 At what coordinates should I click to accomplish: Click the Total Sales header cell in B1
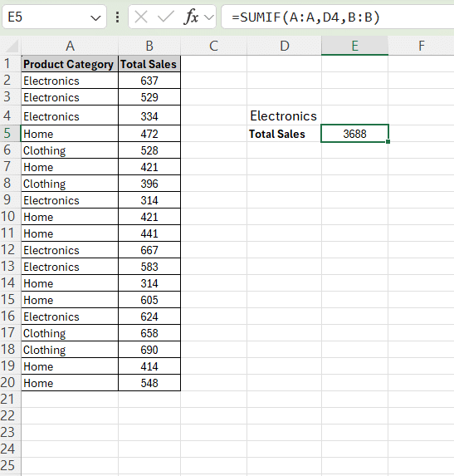pyautogui.click(x=149, y=64)
